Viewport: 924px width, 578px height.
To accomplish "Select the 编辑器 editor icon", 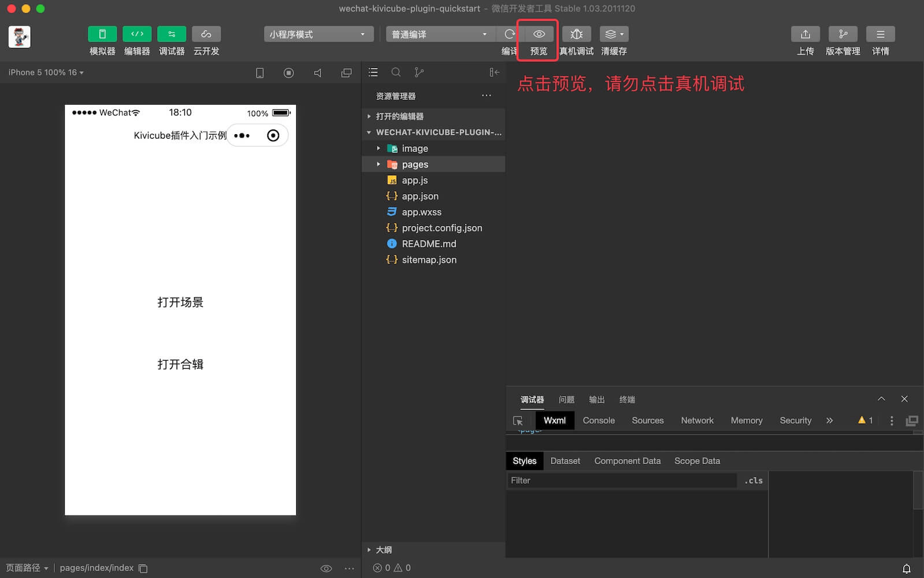I will click(x=137, y=34).
